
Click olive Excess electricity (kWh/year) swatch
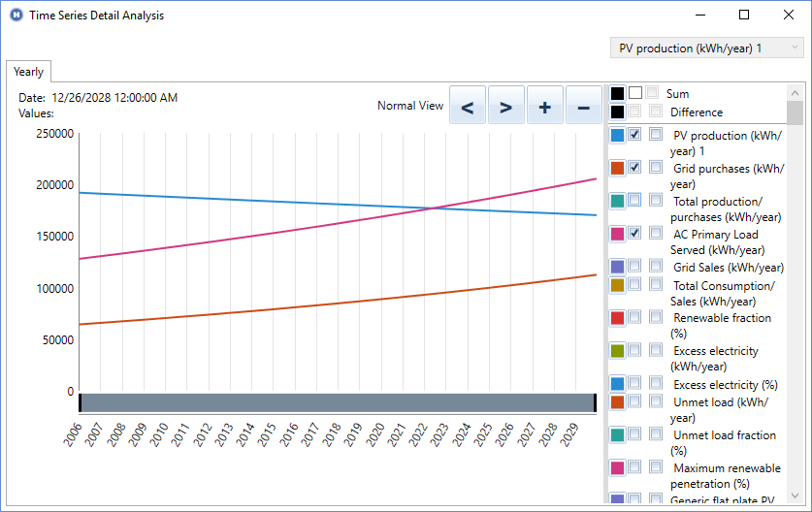click(617, 350)
